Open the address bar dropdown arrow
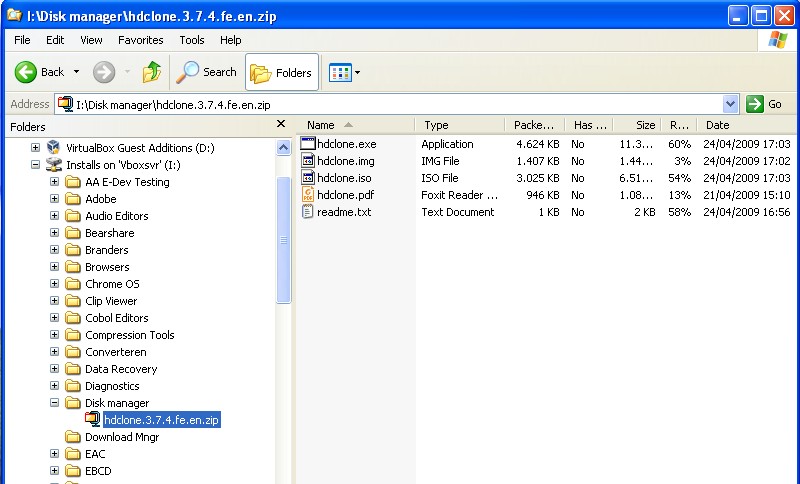 (x=730, y=104)
